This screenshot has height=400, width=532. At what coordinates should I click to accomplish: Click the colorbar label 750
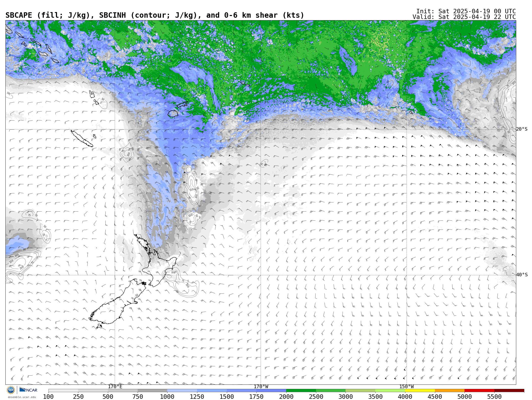[138, 397]
